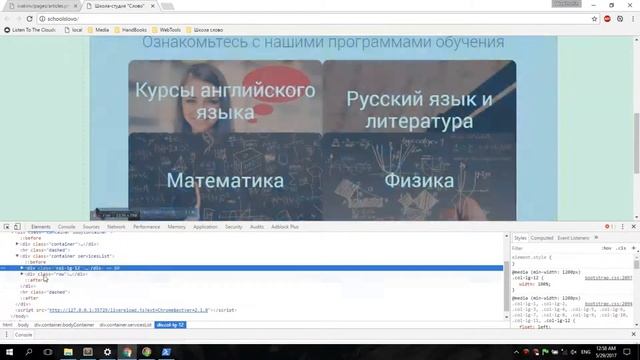Screen dimensions: 640x360
Task: Activate the DevTools inspect element picker
Action: pyautogui.click(x=7, y=227)
